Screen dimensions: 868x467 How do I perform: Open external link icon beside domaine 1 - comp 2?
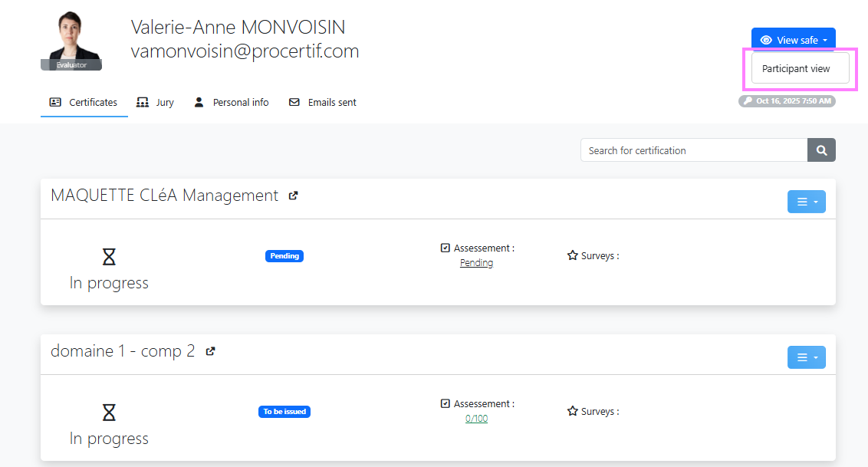[x=210, y=351]
